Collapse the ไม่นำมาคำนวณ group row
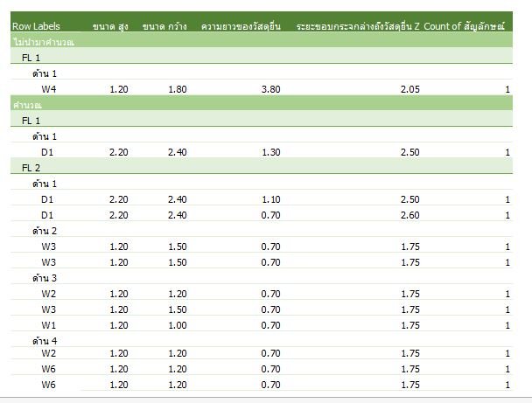532x403 pixels. click(42, 41)
